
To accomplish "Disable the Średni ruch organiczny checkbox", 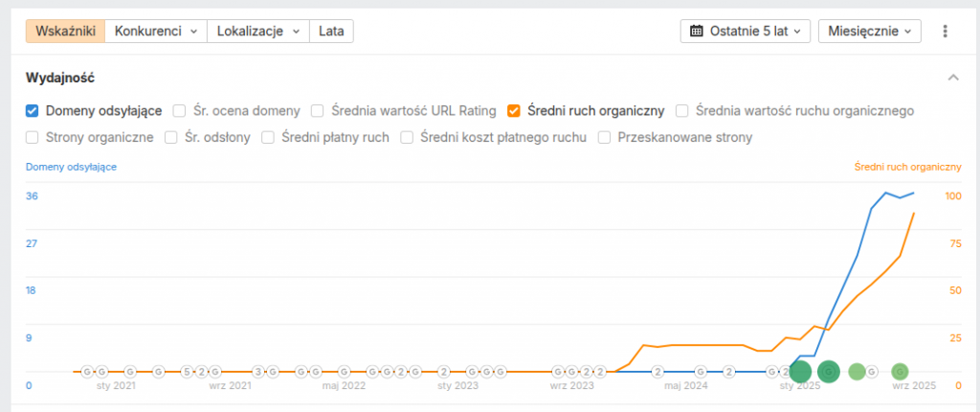I will pos(514,110).
